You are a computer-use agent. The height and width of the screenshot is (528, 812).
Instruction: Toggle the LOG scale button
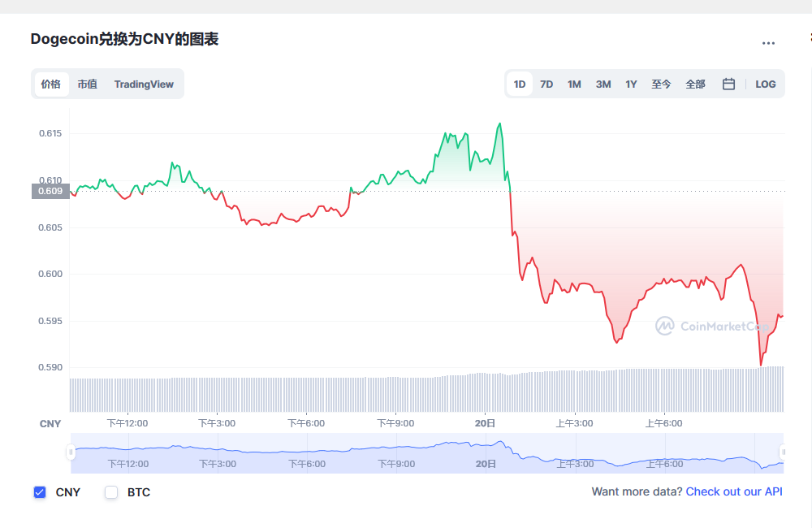(x=766, y=84)
